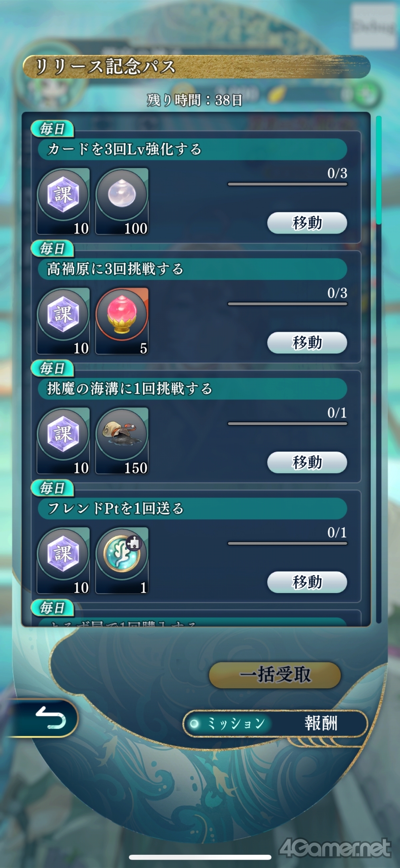400x868 pixels.
Task: Click the 0/3 progress bar for card mission
Action: pos(288,184)
